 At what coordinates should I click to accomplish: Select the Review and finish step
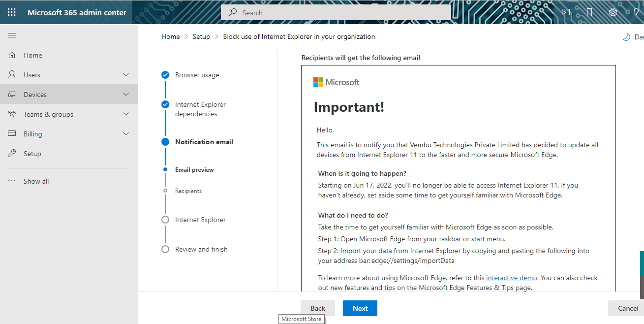201,249
